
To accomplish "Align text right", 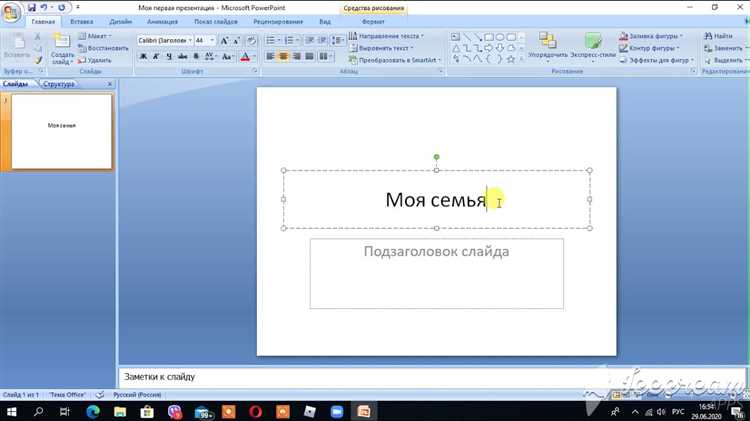I will pos(297,56).
